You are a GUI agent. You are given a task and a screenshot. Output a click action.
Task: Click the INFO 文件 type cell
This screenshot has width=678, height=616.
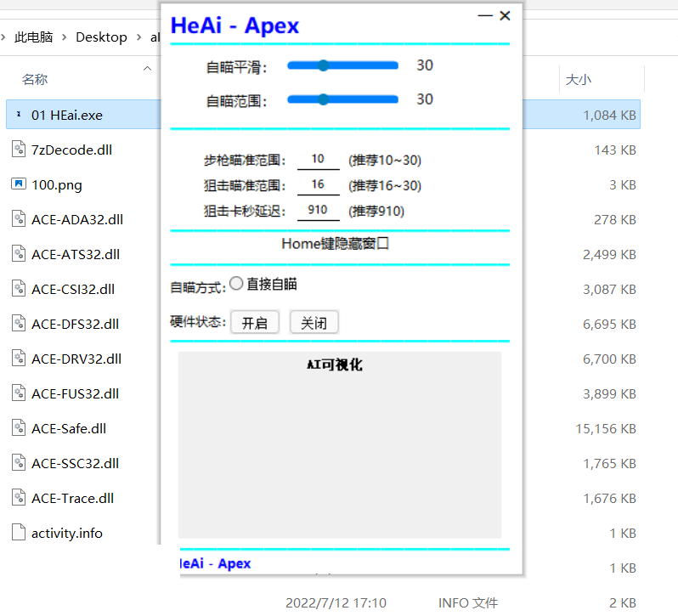(x=468, y=602)
